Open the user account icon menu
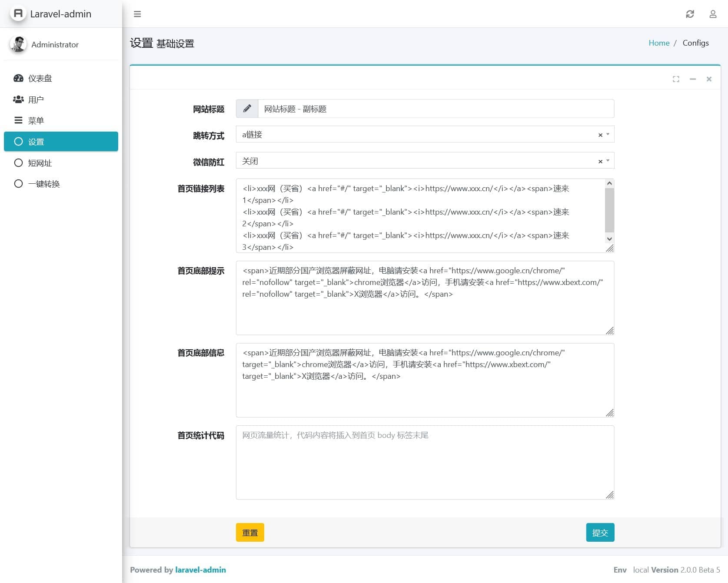 713,14
